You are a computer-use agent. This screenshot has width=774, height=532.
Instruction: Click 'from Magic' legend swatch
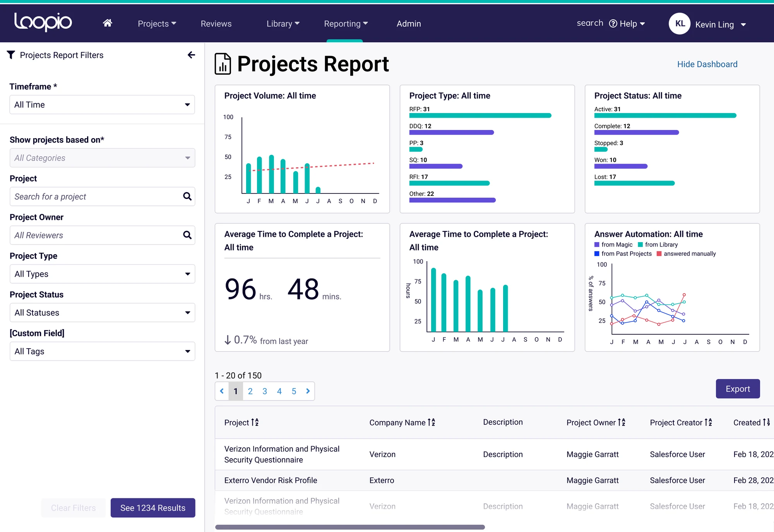point(597,245)
